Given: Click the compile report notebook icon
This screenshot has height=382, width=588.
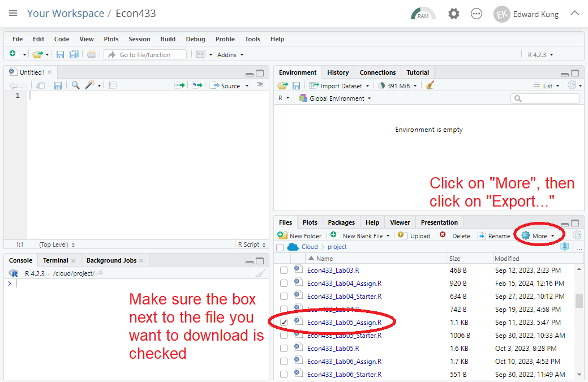Looking at the screenshot, I should (113, 85).
